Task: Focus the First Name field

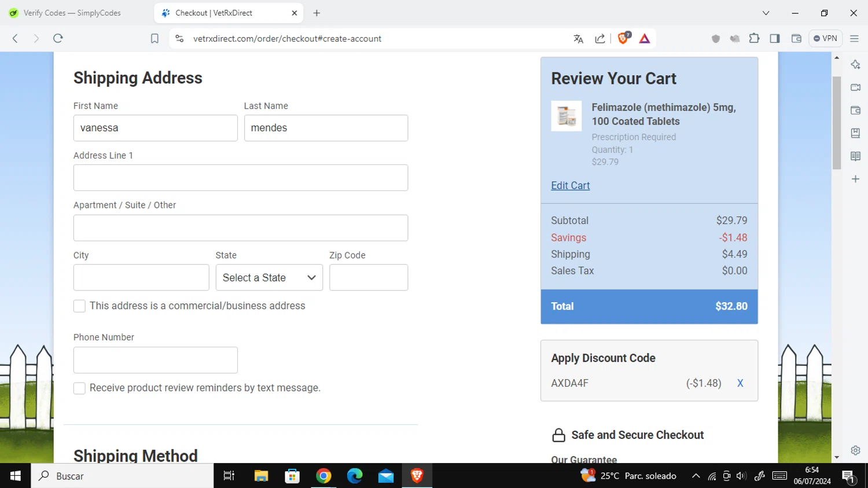Action: tap(156, 128)
